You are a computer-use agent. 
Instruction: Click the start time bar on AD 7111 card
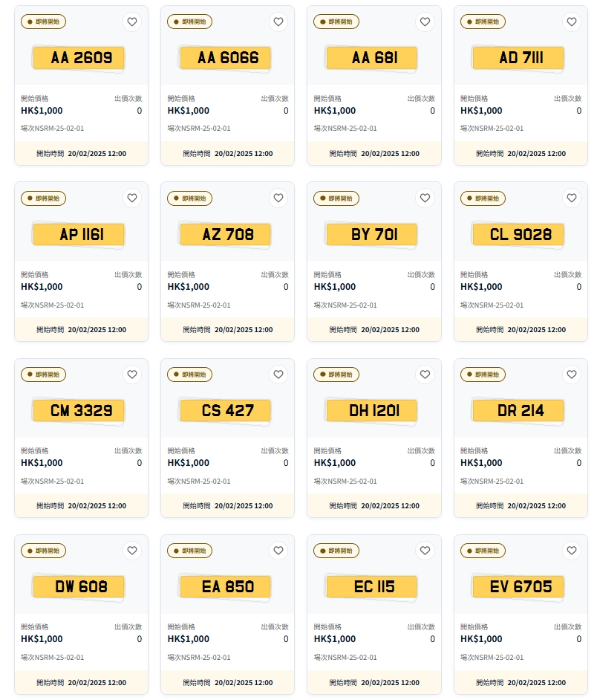[521, 154]
